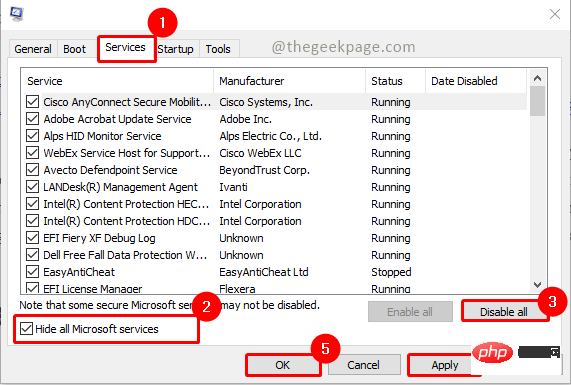The height and width of the screenshot is (385, 571).
Task: Select Intel Corporation cell for HECI service
Action: 260,204
